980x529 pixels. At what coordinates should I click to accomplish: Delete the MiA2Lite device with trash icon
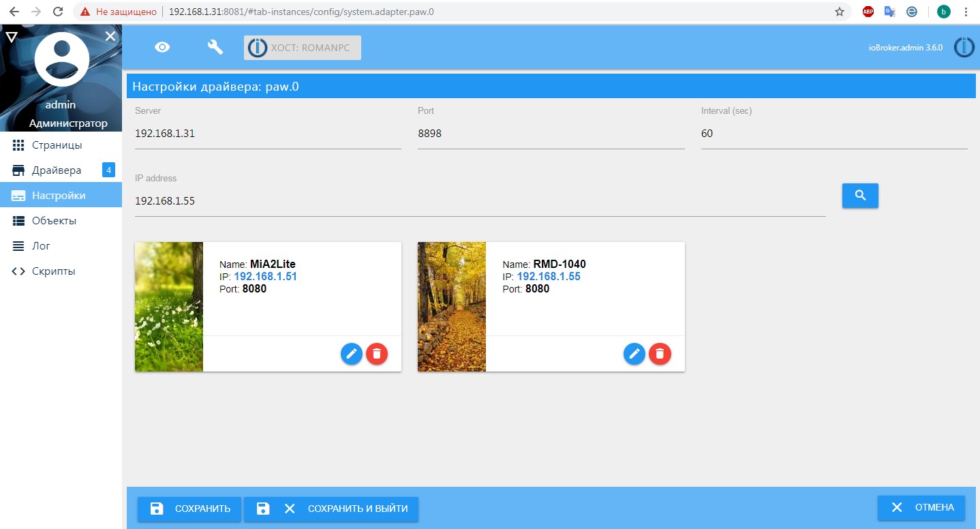point(377,354)
